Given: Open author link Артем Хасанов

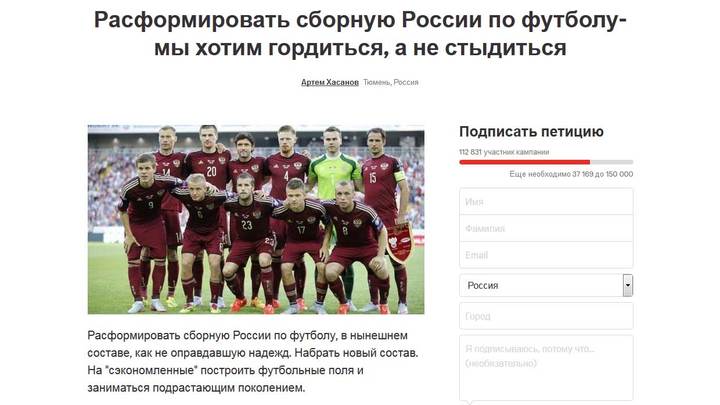Looking at the screenshot, I should click(330, 82).
